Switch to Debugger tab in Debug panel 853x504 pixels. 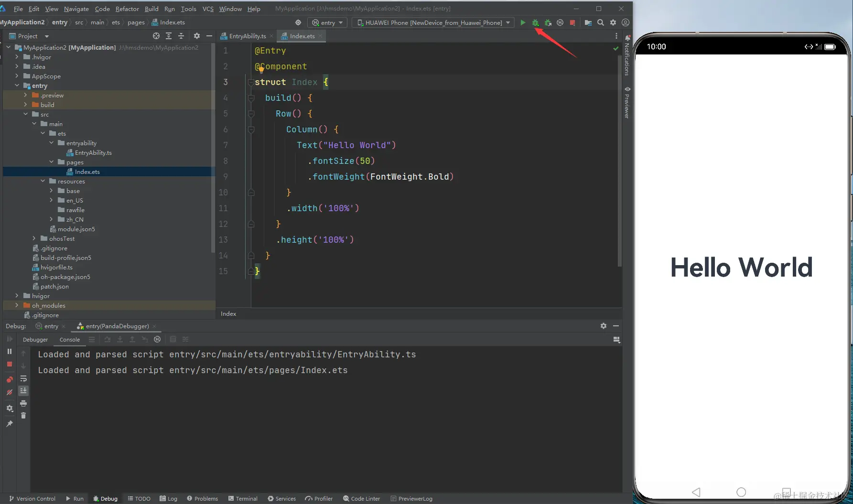click(35, 340)
